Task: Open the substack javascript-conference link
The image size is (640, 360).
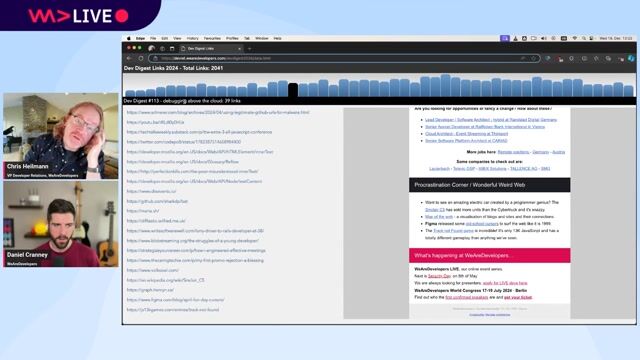Action: 199,132
